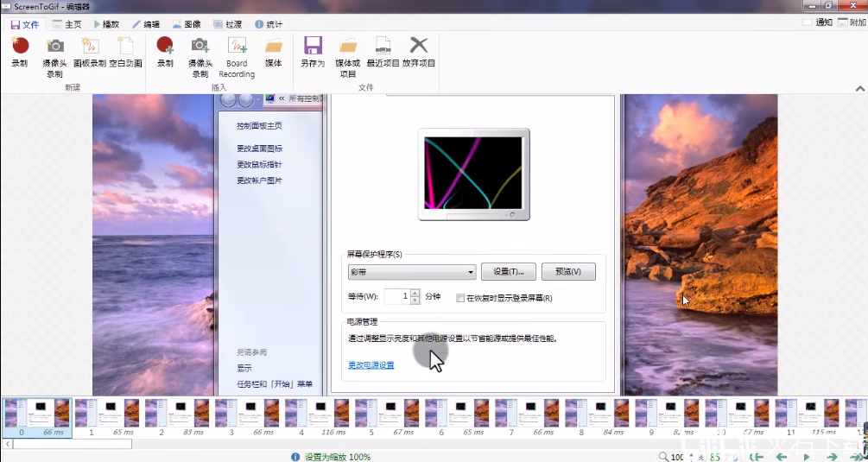Select frame 5 thumbnail
Screen dimensions: 868x462
387,418
